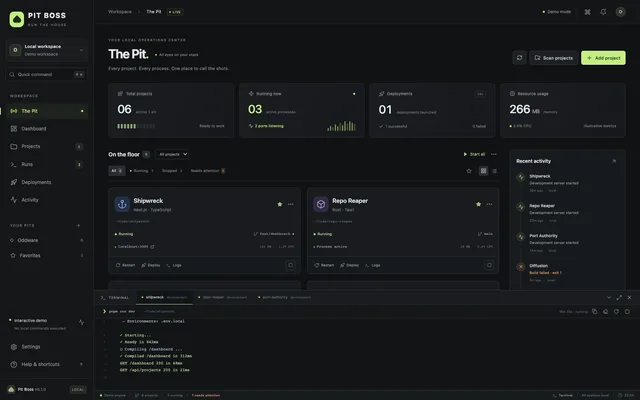Open Repo Reaper card more-options menu

point(489,204)
